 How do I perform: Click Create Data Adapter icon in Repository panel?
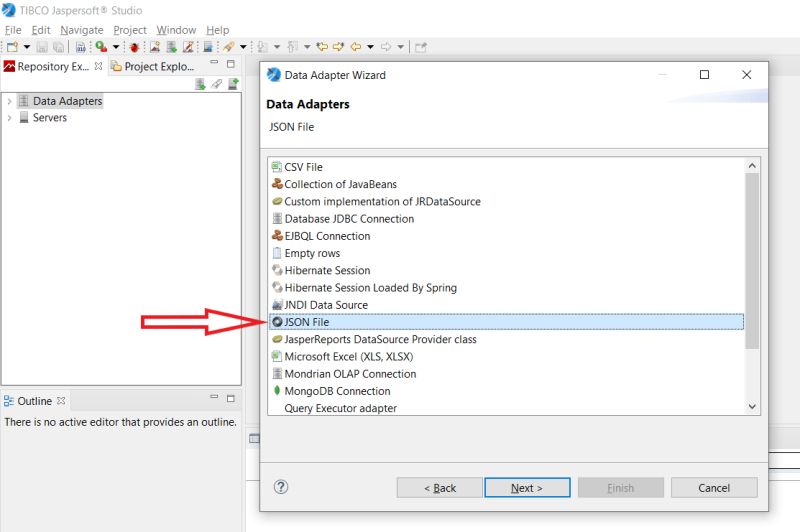click(201, 84)
